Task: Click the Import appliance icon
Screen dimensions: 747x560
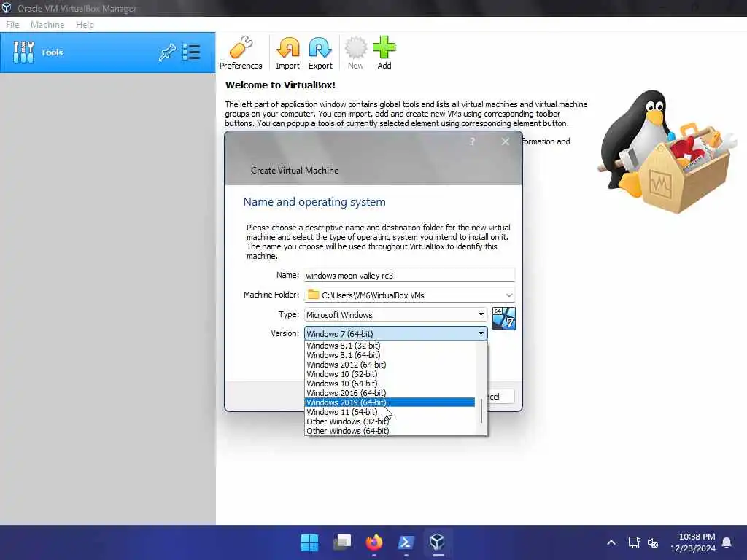Action: point(287,52)
